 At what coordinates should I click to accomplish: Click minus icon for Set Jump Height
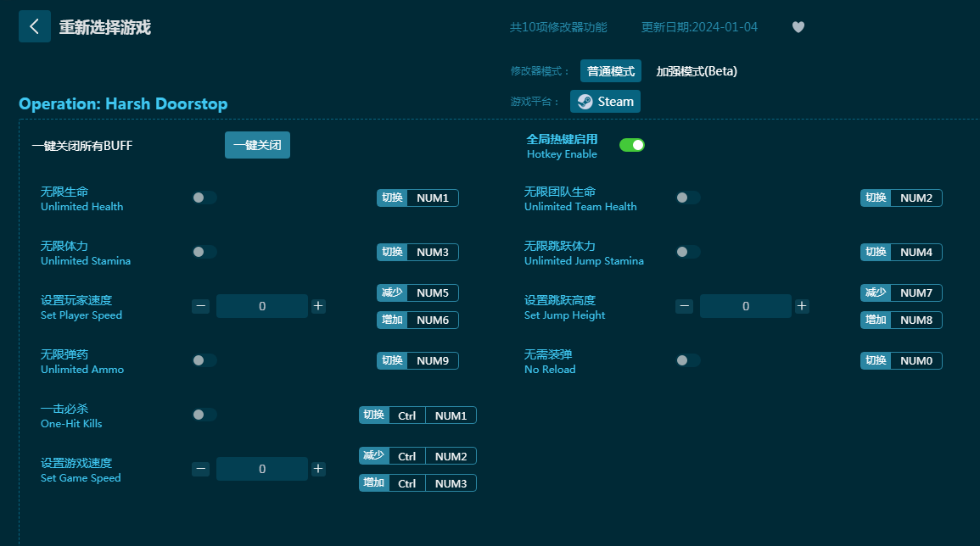click(684, 306)
